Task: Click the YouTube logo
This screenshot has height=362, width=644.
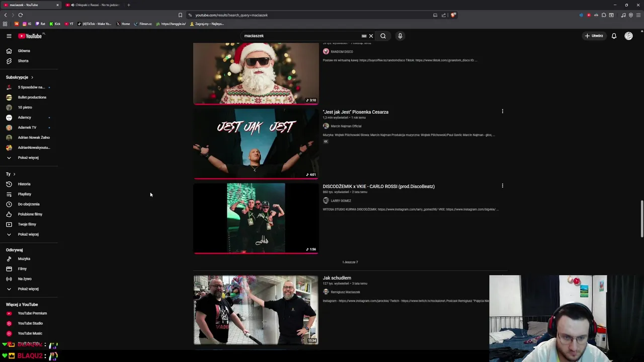Action: pyautogui.click(x=31, y=36)
